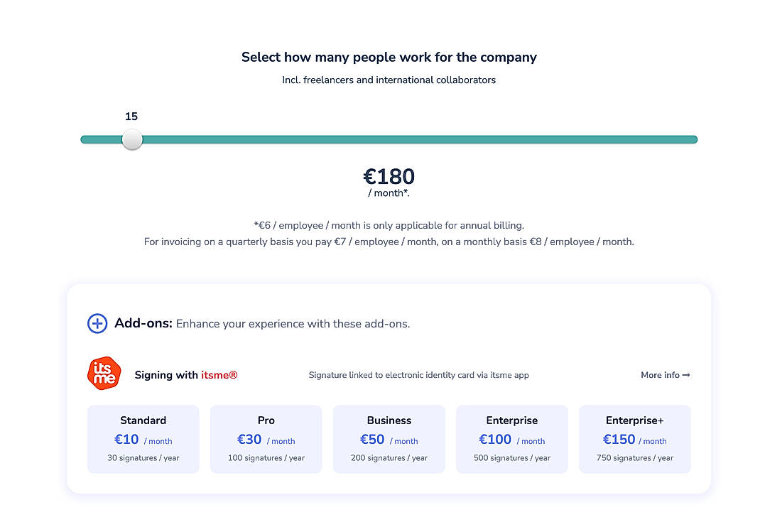Image resolution: width=760 pixels, height=532 pixels.
Task: Click the arrow icon next to More info
Action: tap(686, 375)
